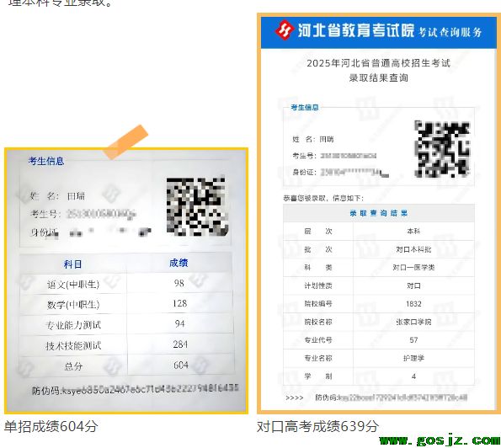Click 恭喜您被录取,信息如下 message
Viewport: 501px width, 448px height.
[x=323, y=198]
